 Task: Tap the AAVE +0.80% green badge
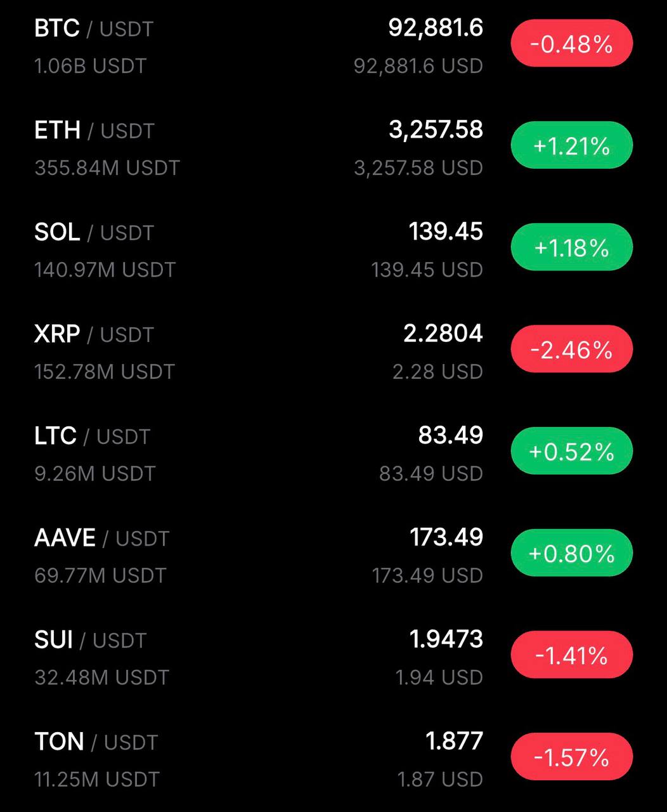[x=571, y=554]
